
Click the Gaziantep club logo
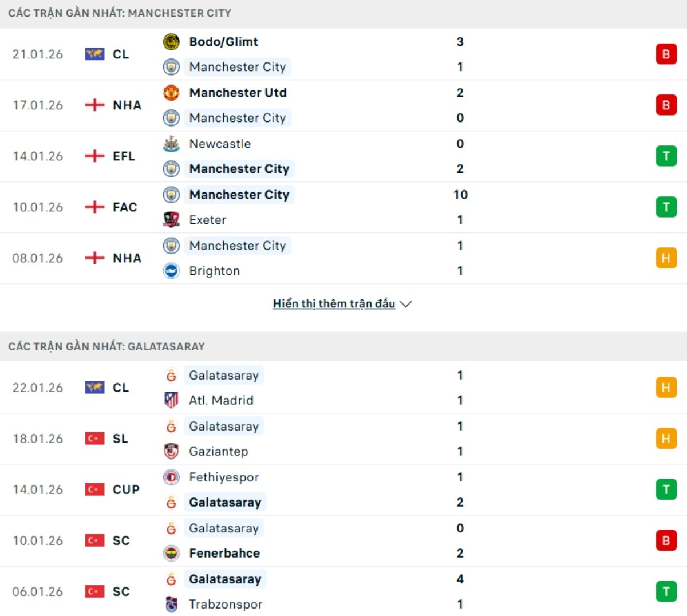pos(171,451)
